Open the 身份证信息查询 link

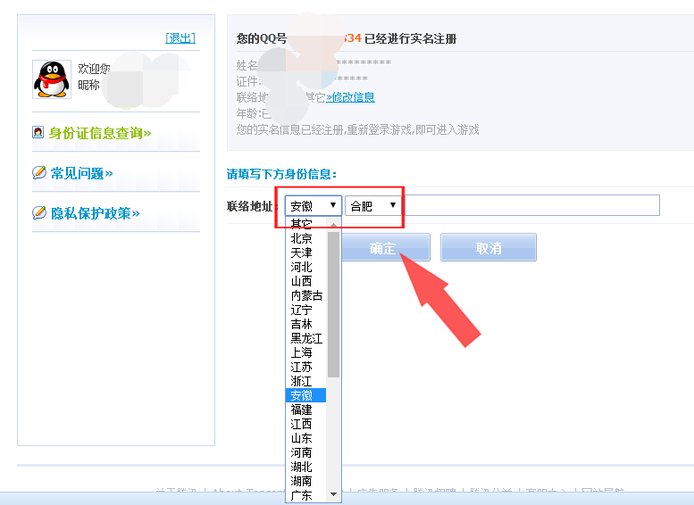(x=100, y=133)
